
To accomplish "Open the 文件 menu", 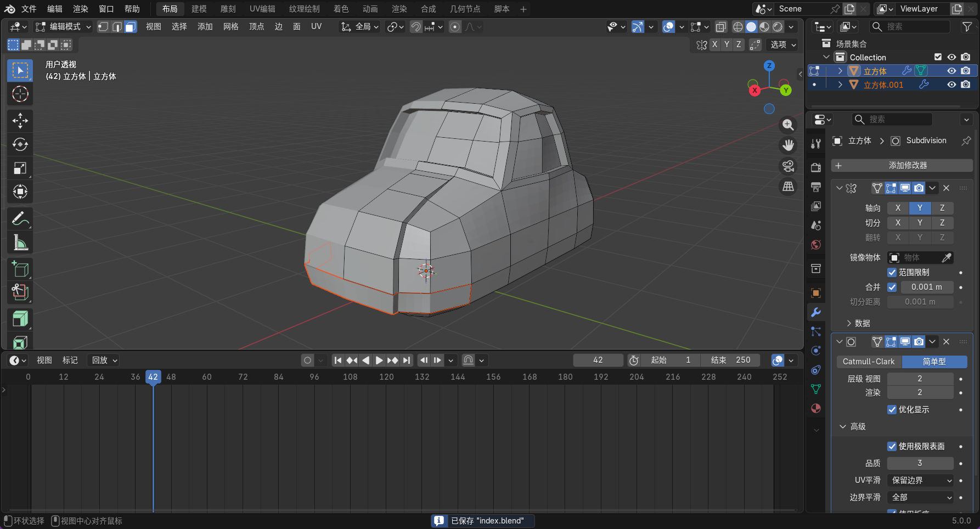I will point(29,9).
